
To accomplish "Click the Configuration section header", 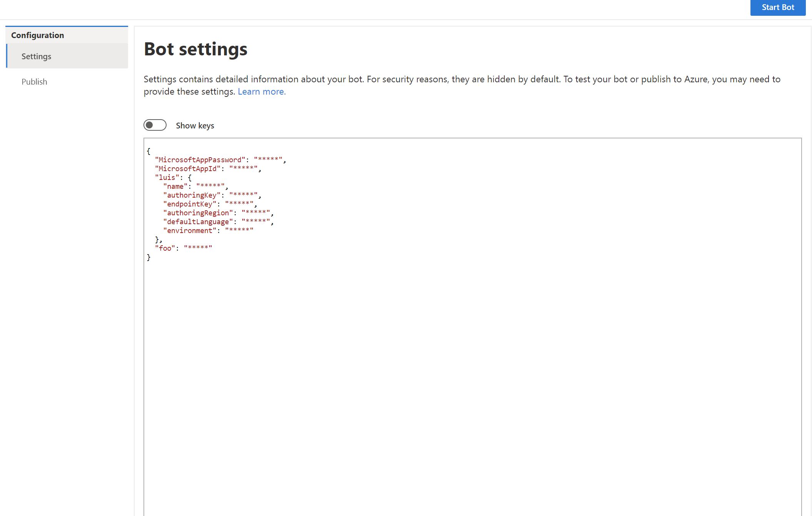I will 38,35.
